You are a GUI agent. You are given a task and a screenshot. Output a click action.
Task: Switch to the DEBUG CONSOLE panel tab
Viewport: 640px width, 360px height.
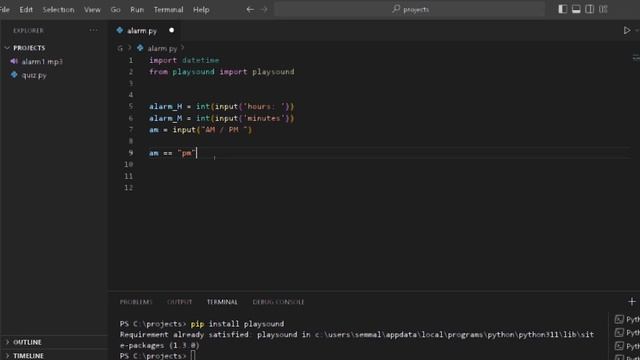click(278, 302)
